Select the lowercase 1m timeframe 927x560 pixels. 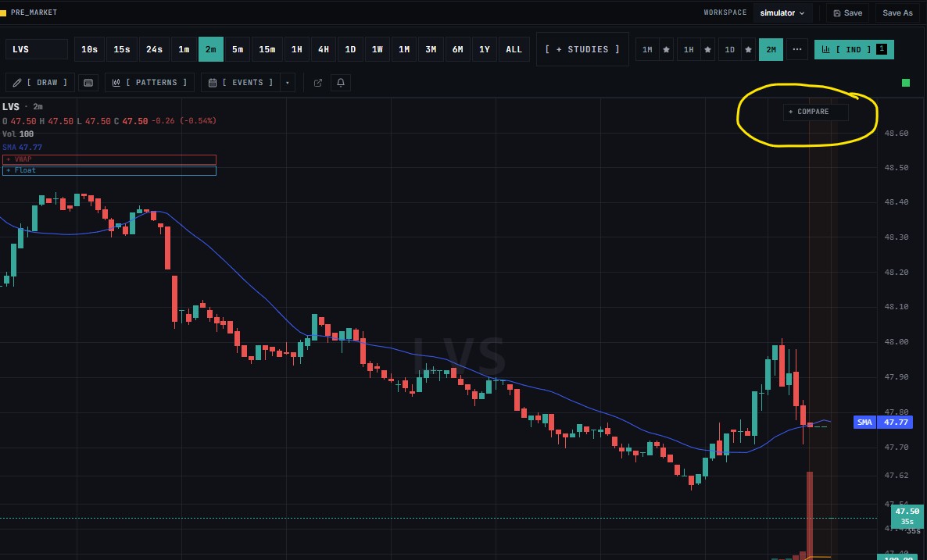point(184,50)
